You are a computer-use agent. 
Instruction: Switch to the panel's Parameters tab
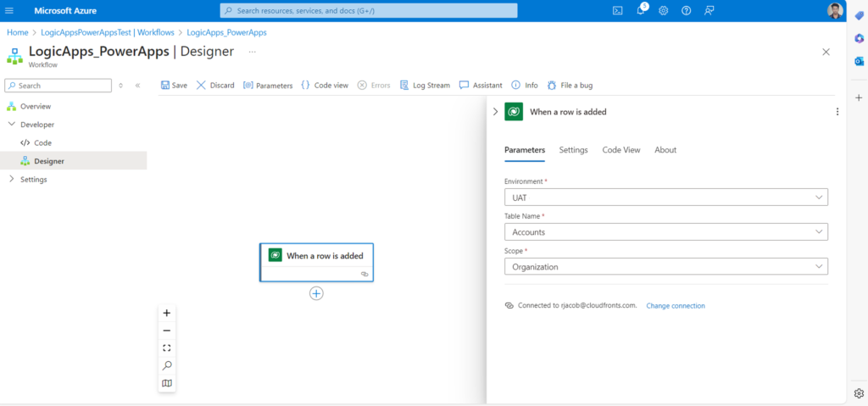[x=525, y=150]
